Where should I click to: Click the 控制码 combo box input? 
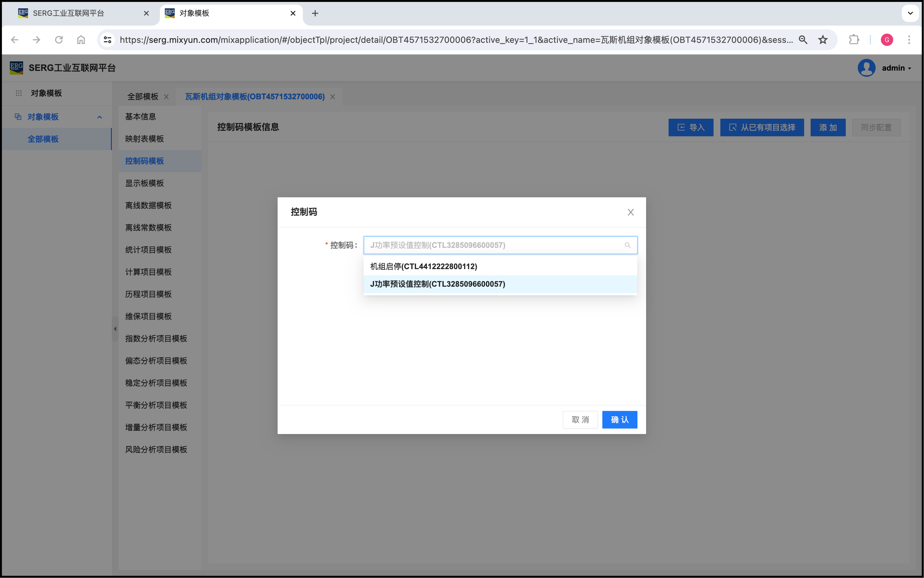pos(493,245)
